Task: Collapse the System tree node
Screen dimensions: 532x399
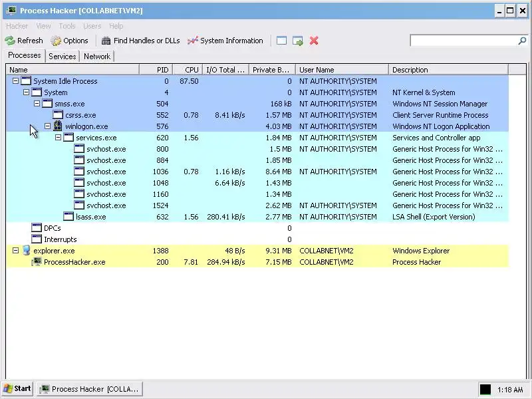Action: click(26, 92)
